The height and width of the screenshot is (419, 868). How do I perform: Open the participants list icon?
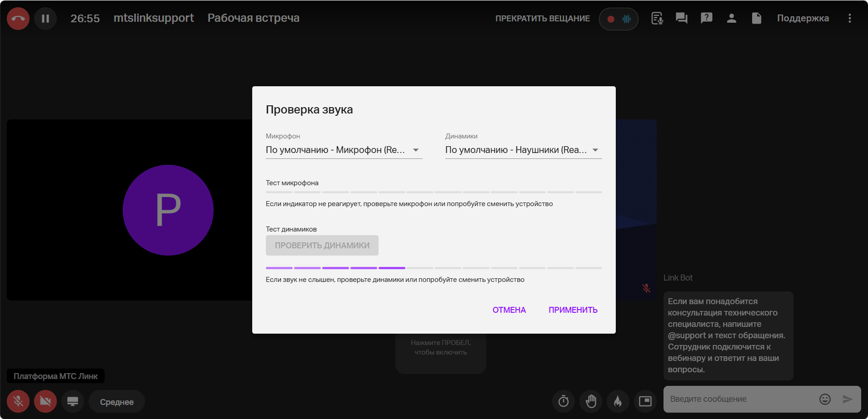[x=731, y=18]
